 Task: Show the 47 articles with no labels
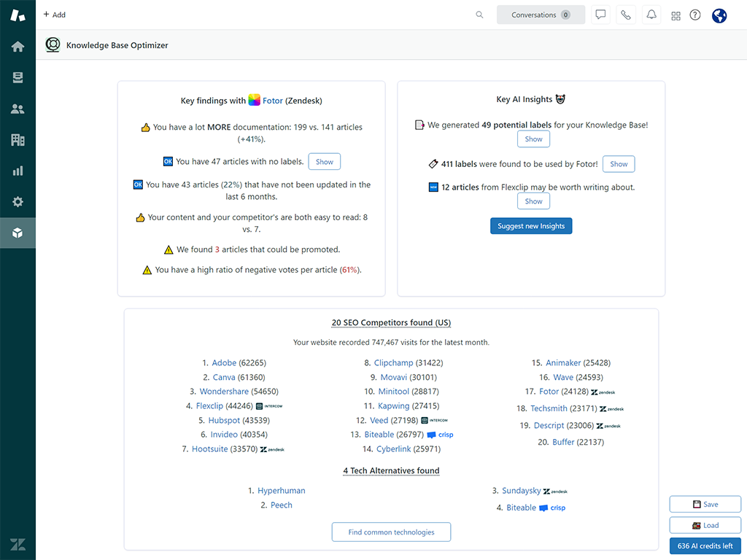coord(324,161)
